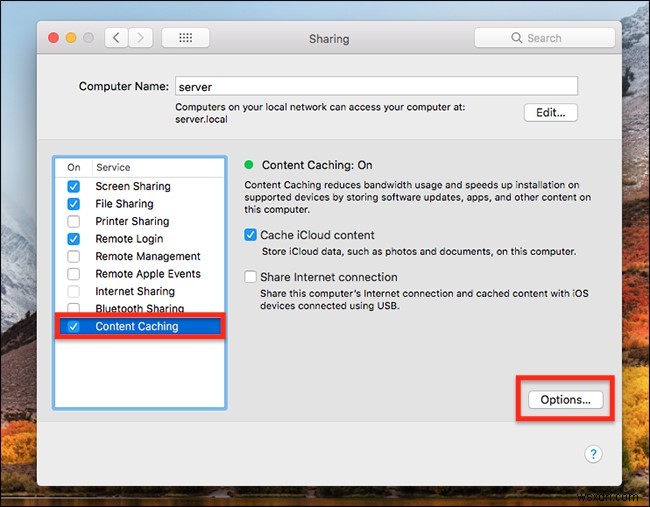The width and height of the screenshot is (650, 507).
Task: Click the Content Caching: On status text
Action: pos(317,165)
